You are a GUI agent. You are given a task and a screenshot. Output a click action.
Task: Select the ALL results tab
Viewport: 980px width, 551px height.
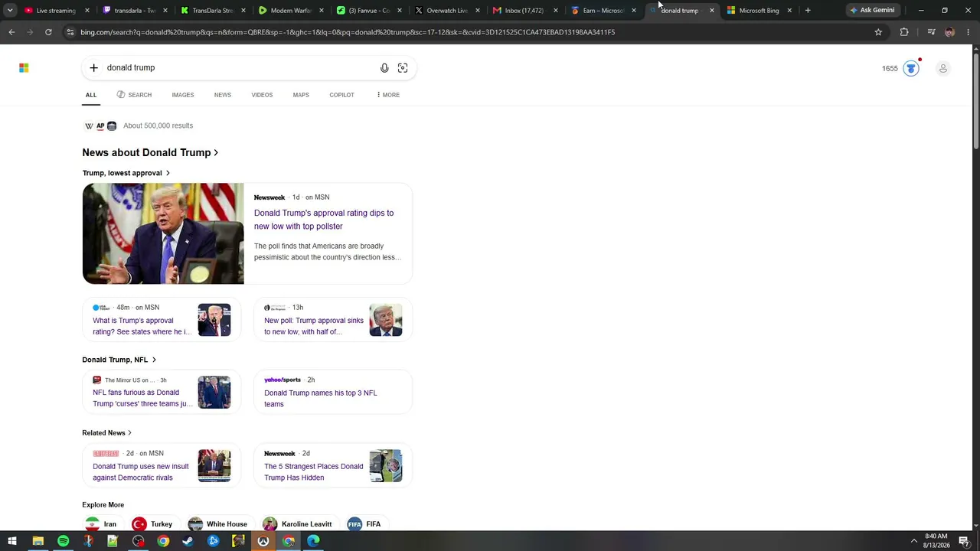(91, 95)
